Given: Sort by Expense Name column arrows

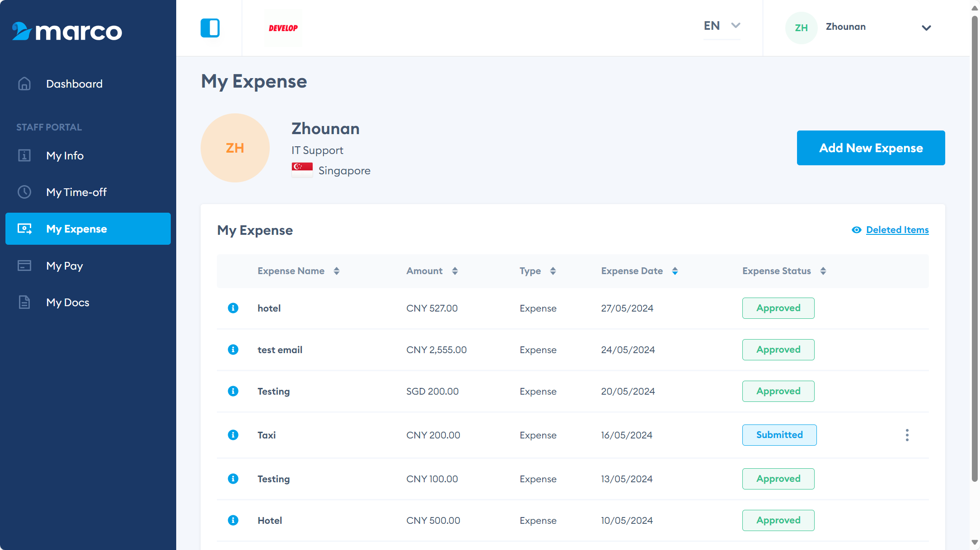Looking at the screenshot, I should [x=337, y=271].
